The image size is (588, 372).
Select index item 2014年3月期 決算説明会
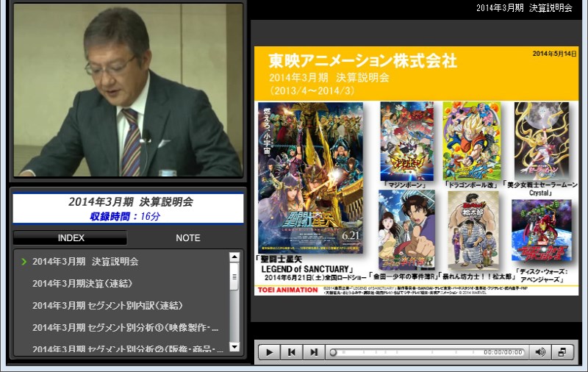click(x=85, y=262)
